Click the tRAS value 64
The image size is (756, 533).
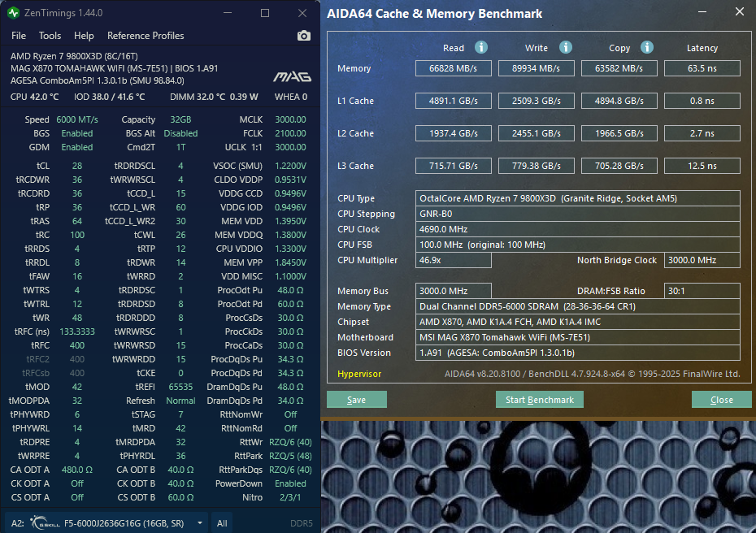pyautogui.click(x=77, y=221)
